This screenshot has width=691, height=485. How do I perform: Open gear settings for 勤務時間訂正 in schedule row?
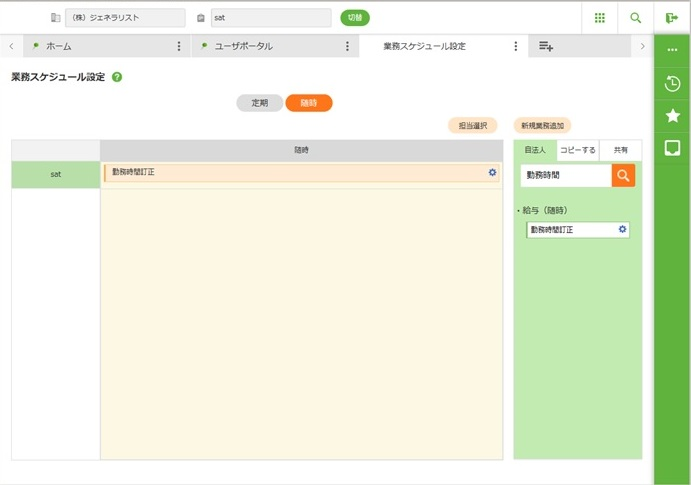pyautogui.click(x=492, y=173)
